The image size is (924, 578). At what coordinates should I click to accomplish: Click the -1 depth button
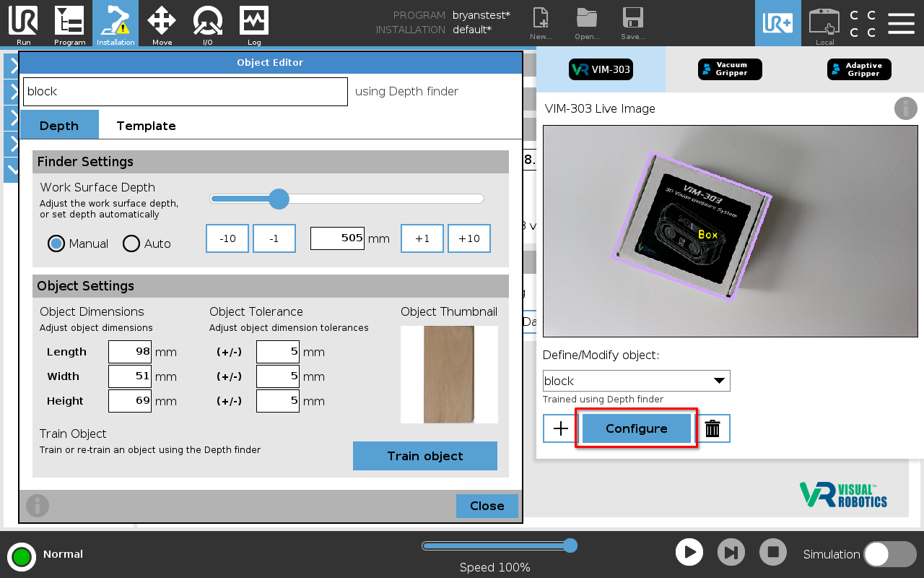pos(274,238)
